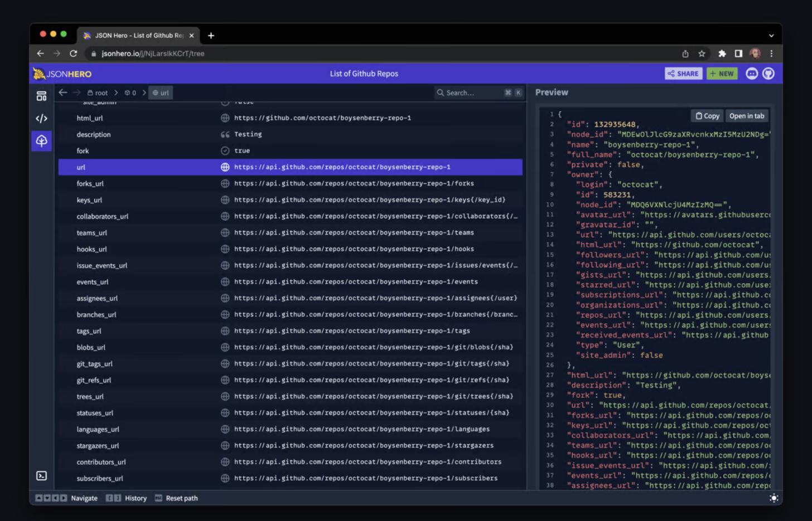This screenshot has height=521, width=812.
Task: Select the tags_url row
Action: [x=291, y=331]
